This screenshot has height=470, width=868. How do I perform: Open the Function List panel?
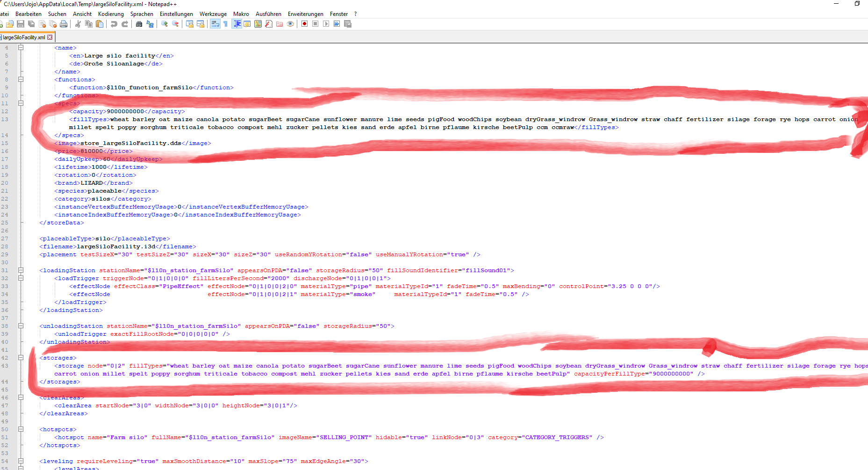click(x=268, y=24)
